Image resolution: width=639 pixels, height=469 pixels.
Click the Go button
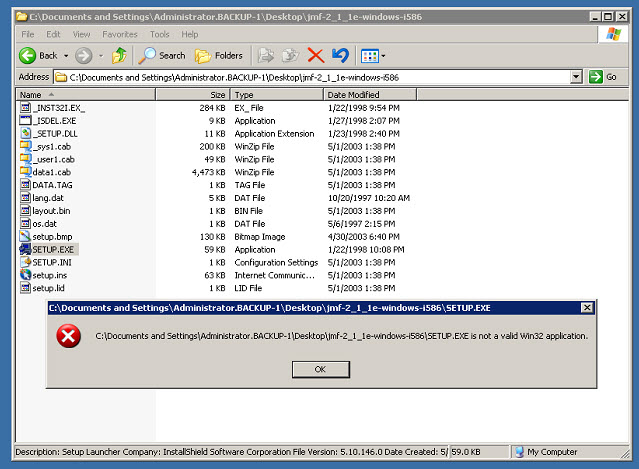click(603, 77)
